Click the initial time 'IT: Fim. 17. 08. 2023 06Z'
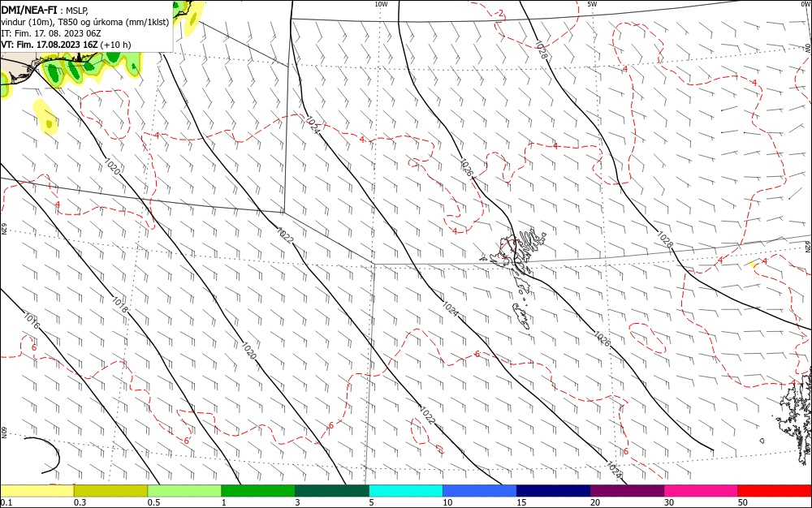812x508 pixels. [50, 33]
